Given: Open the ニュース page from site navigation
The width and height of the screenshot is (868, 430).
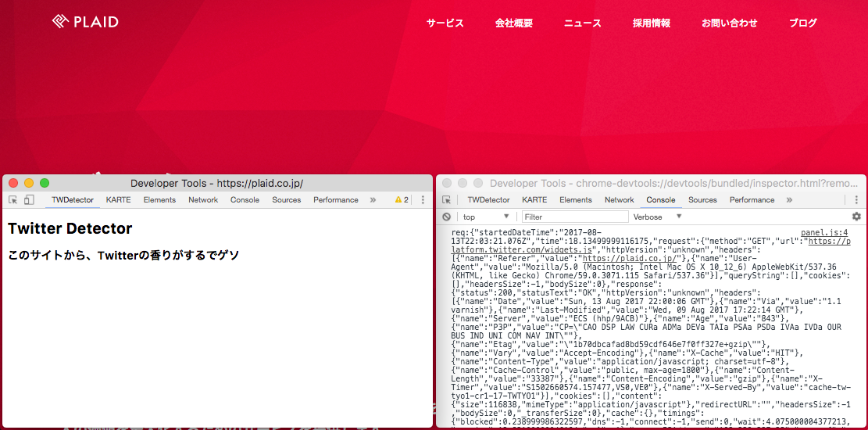Looking at the screenshot, I should 582,23.
